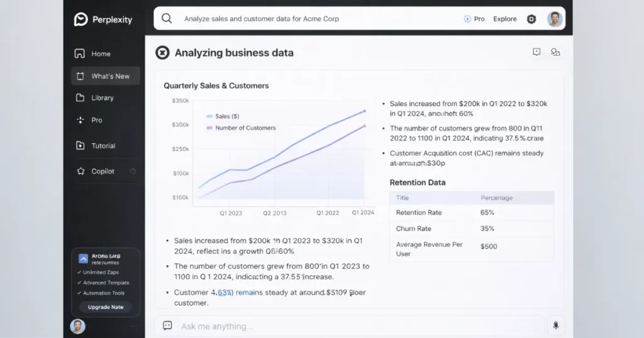
Task: Click the Sales ($) legend color swatch
Action: pyautogui.click(x=209, y=116)
